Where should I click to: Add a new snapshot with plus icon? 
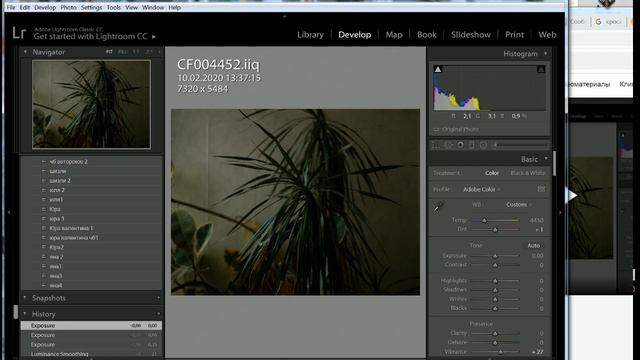(158, 298)
